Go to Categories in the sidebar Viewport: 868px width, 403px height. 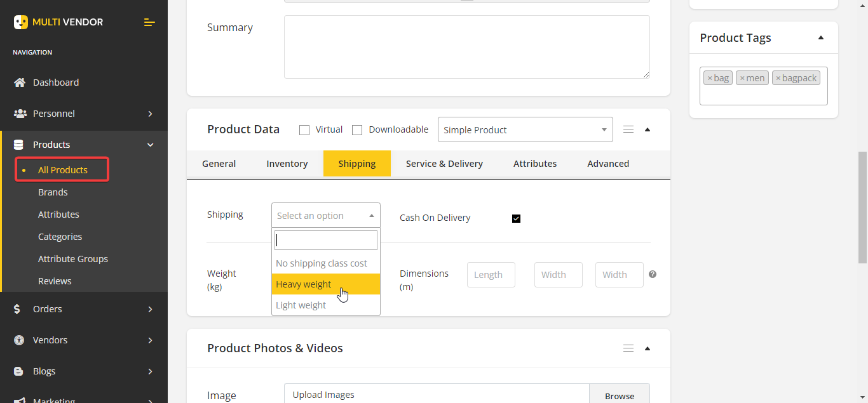coord(60,237)
